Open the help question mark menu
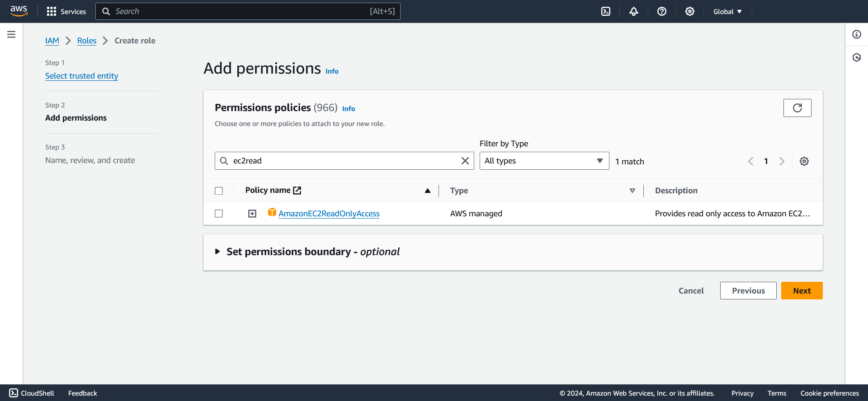This screenshot has height=401, width=868. pyautogui.click(x=662, y=11)
